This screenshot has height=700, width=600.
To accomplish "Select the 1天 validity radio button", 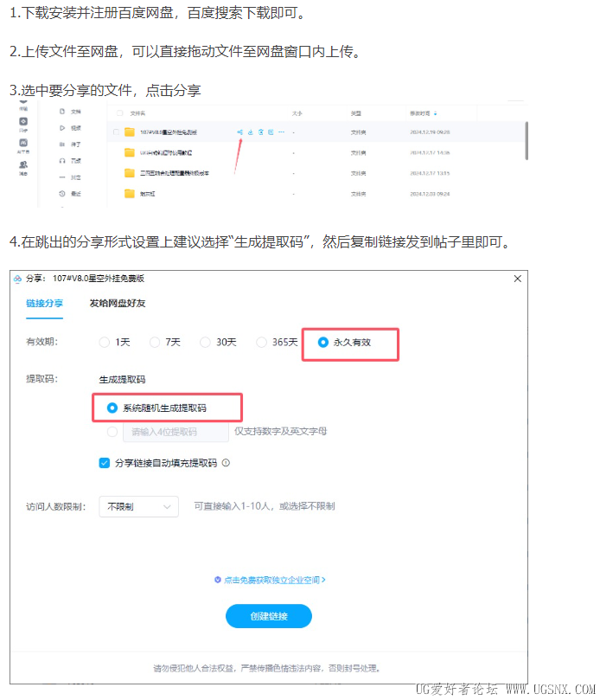I will coord(105,343).
